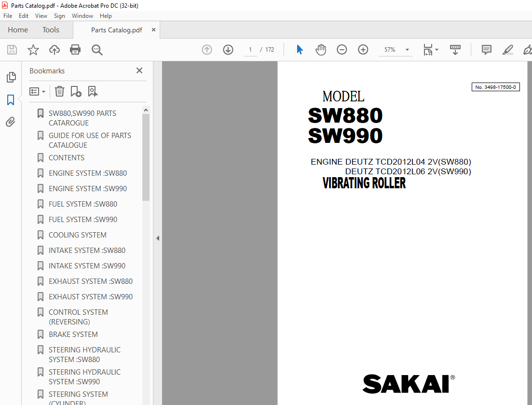Open GUIDE FOR USE OF PARTS bookmark
The height and width of the screenshot is (405, 532).
(x=90, y=140)
